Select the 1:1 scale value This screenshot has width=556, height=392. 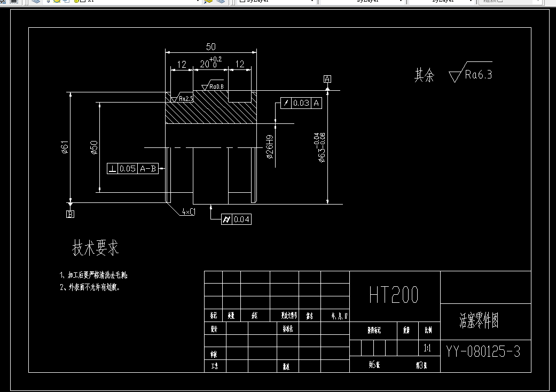427,348
